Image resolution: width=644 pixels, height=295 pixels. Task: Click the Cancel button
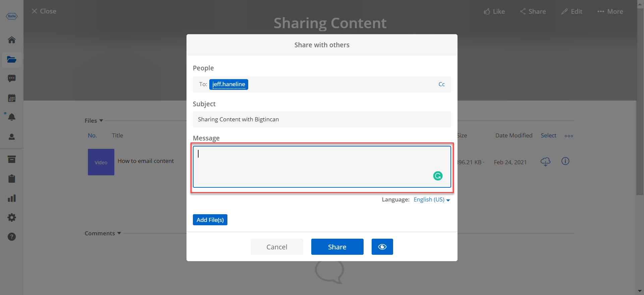coord(277,247)
